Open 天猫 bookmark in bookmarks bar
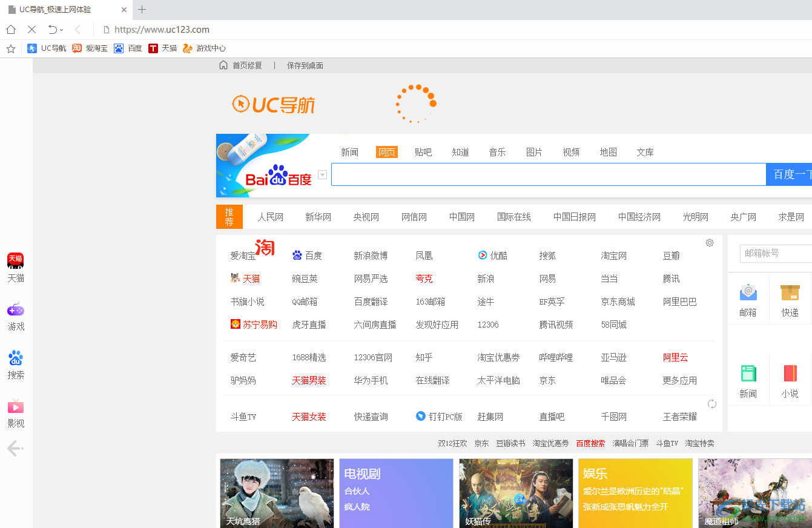This screenshot has height=528, width=812. pos(163,48)
